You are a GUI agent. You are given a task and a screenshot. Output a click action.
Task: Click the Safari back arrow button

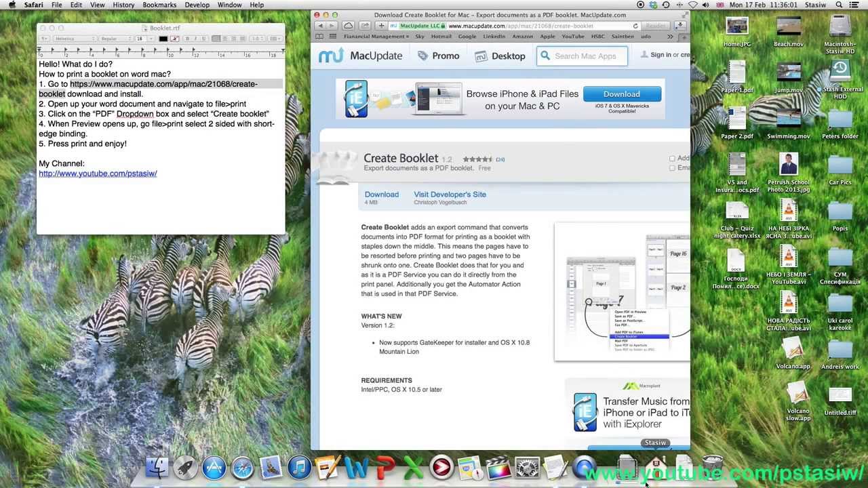pyautogui.click(x=320, y=26)
